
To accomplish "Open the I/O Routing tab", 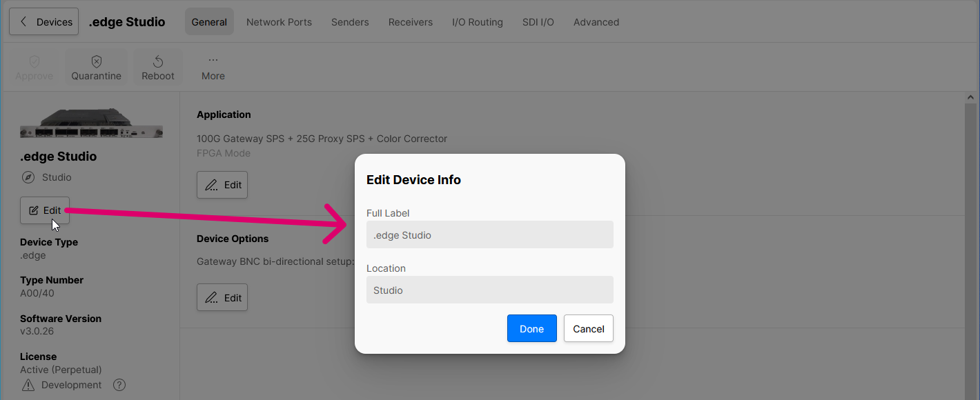I will [477, 22].
